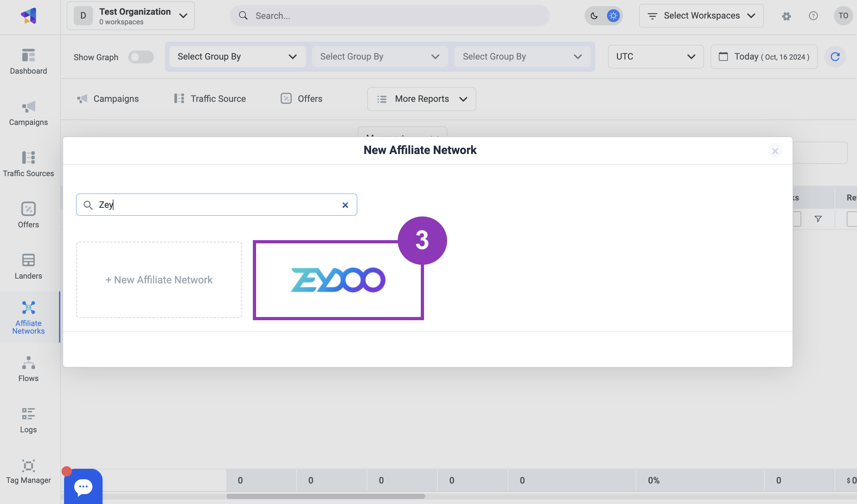
Task: Open settings gear in top bar
Action: pyautogui.click(x=786, y=16)
